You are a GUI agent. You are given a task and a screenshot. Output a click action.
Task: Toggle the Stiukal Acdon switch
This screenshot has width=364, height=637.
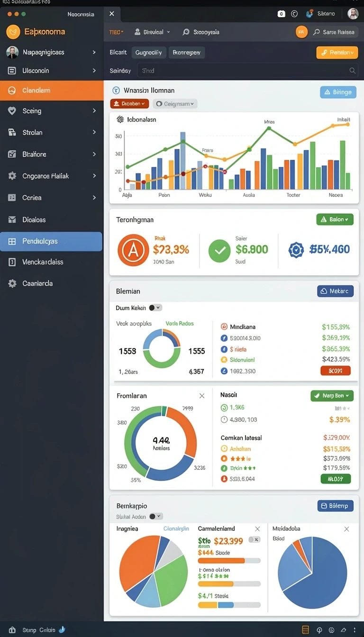coord(156,516)
